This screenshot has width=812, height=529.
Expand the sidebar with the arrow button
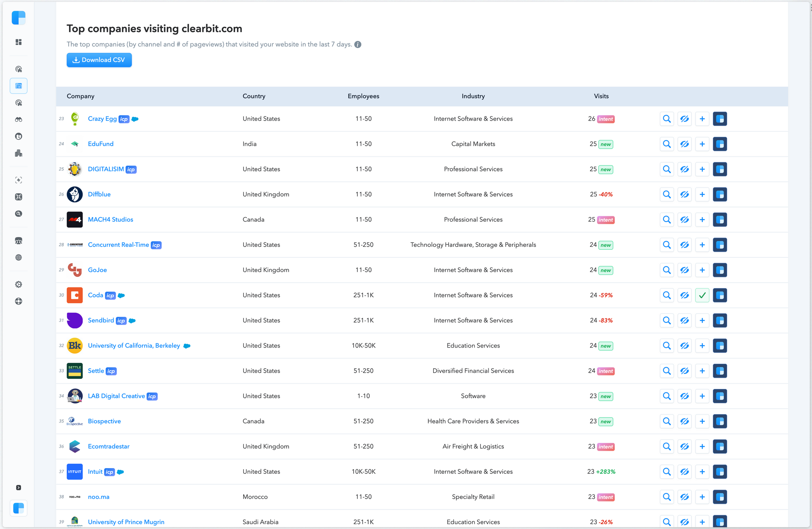[19, 488]
